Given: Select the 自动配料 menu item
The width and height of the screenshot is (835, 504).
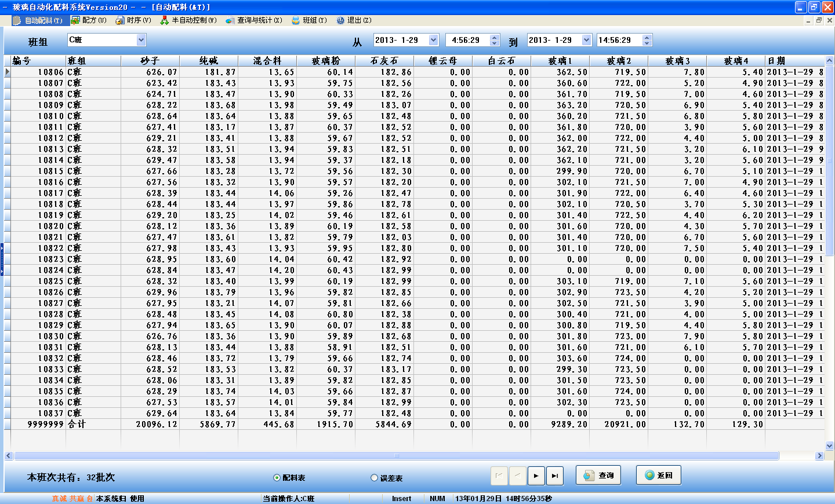Looking at the screenshot, I should click(x=38, y=20).
